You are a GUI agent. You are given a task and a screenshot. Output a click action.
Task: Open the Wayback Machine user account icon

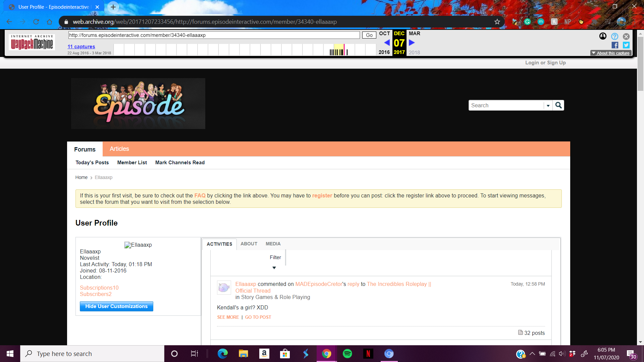pyautogui.click(x=603, y=36)
